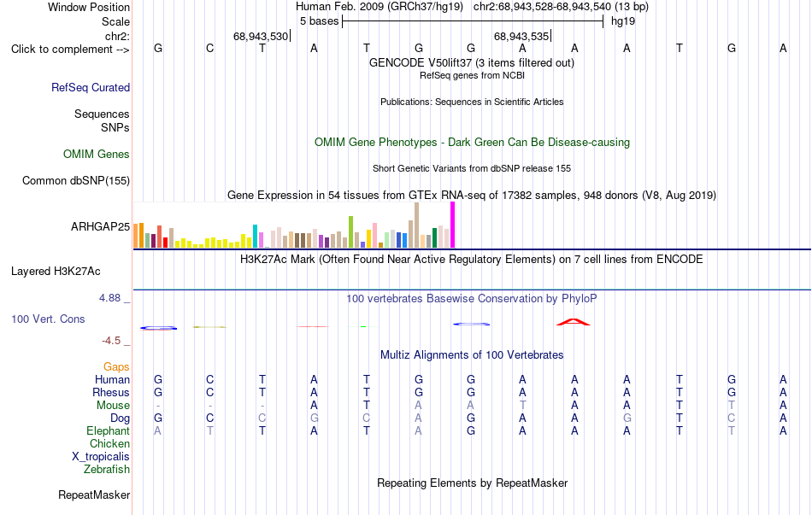812x515 pixels.
Task: Click the Window Position label
Action: click(89, 7)
